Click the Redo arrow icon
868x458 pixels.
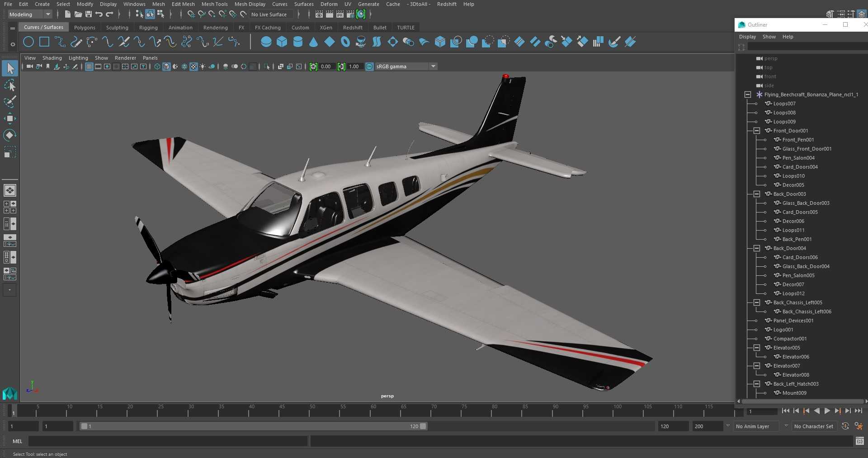pos(109,14)
